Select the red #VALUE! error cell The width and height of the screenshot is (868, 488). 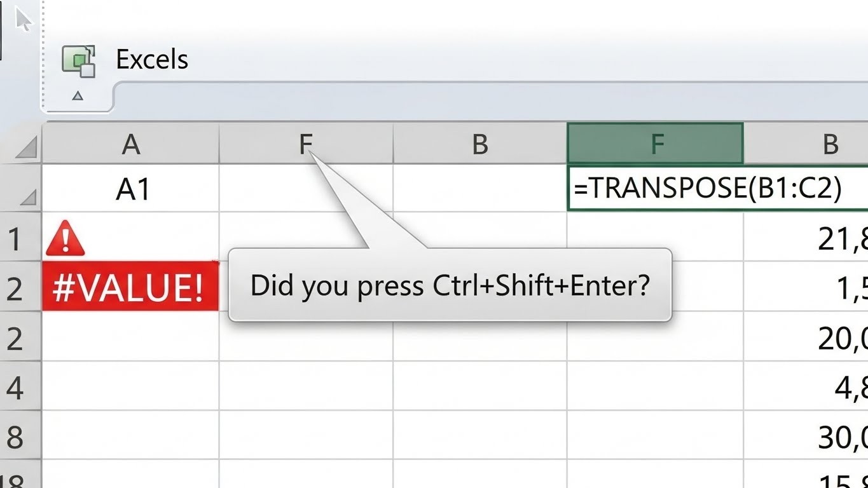pos(130,287)
